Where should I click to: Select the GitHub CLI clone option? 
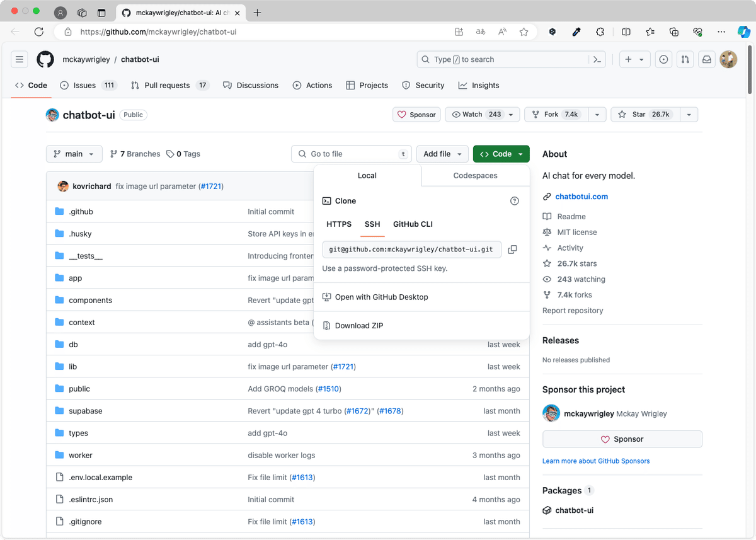[x=413, y=224]
